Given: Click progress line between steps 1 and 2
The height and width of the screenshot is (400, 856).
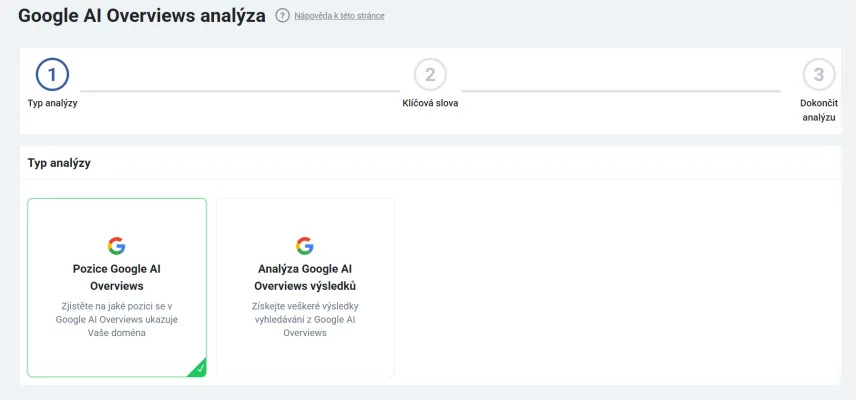Looking at the screenshot, I should click(240, 91).
